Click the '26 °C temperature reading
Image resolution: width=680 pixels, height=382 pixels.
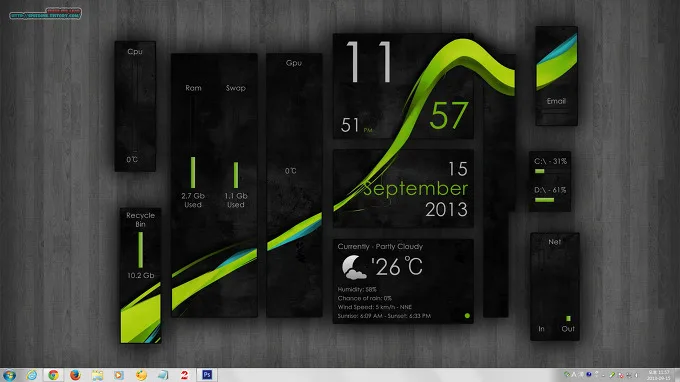click(397, 267)
